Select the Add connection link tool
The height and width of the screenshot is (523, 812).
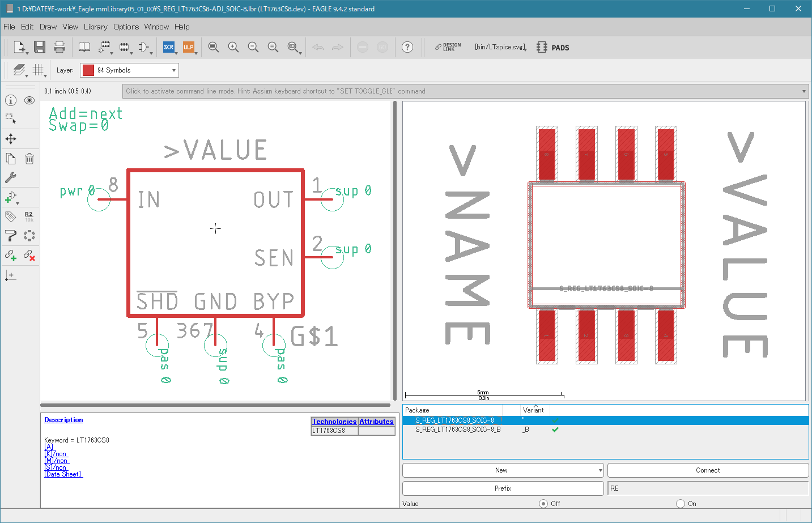tap(11, 256)
